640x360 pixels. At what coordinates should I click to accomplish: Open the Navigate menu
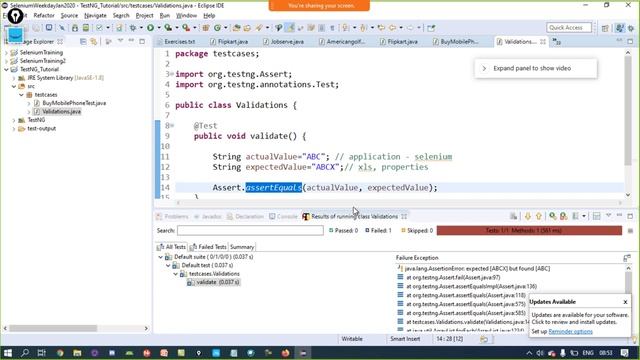95,16
